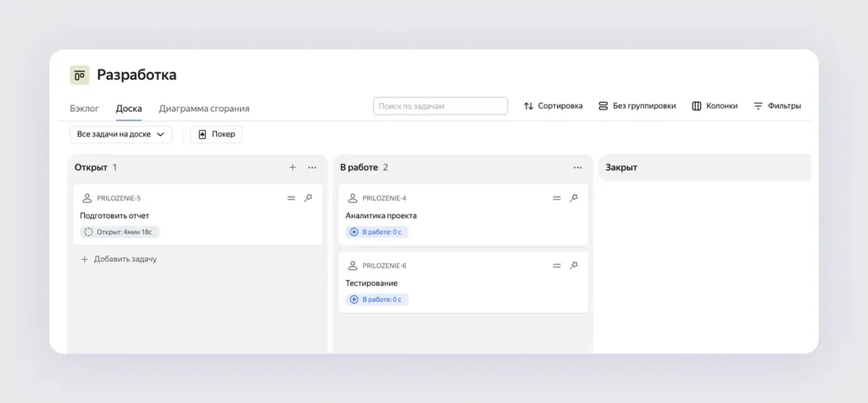This screenshot has height=403, width=868.
Task: Open task Аналитика проекта
Action: (x=381, y=215)
